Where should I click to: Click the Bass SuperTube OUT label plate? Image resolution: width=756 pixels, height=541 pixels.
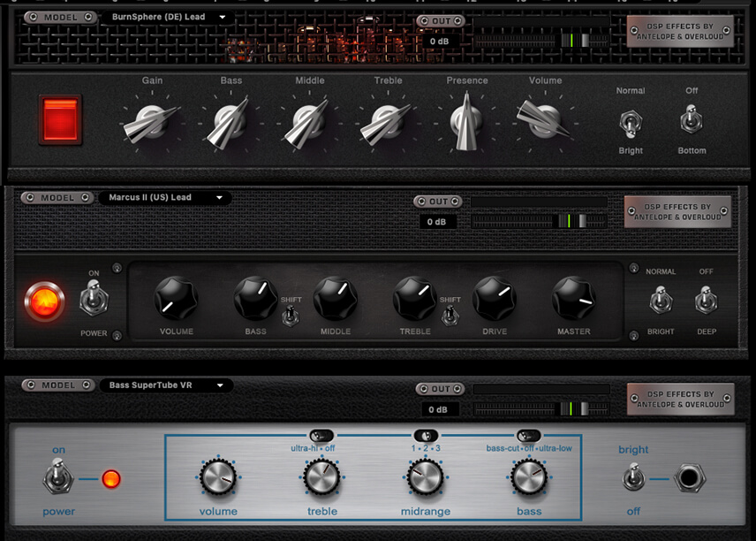[x=440, y=389]
